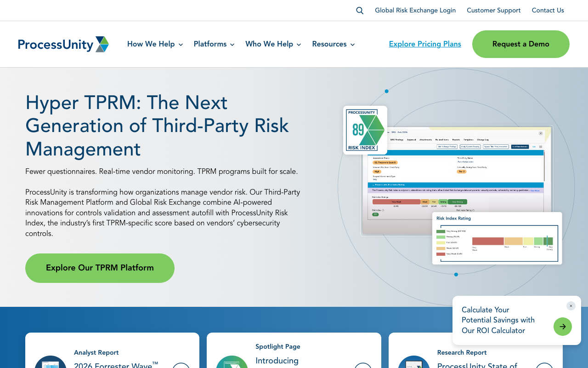Click the Risk Index 89 badge image
The image size is (588, 368).
tap(365, 130)
